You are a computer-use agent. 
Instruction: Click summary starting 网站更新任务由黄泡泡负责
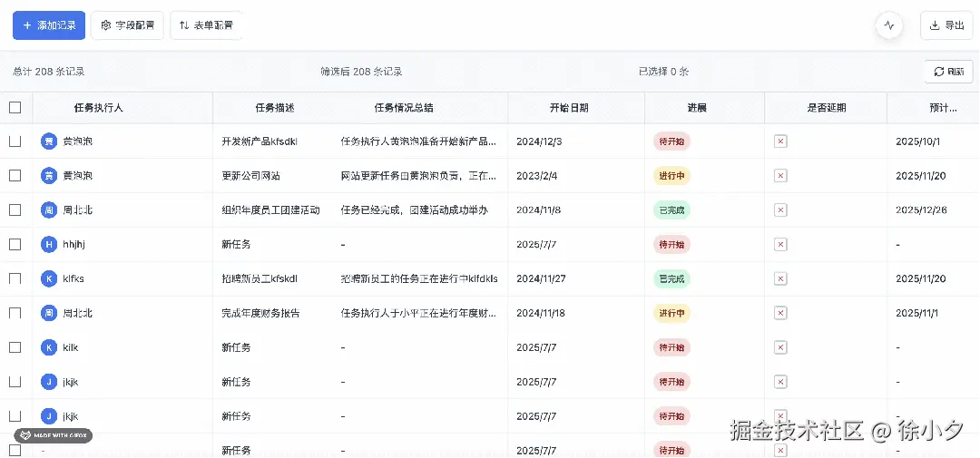(x=419, y=176)
